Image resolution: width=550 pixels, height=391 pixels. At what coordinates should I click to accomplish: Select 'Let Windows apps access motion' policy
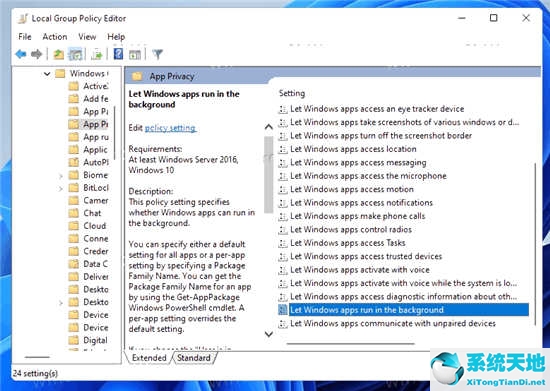coord(352,189)
